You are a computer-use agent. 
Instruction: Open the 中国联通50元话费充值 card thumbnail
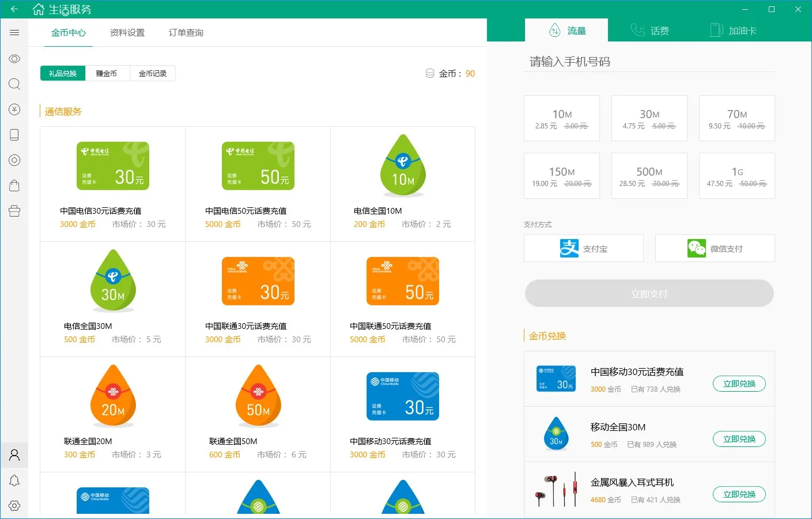point(403,281)
